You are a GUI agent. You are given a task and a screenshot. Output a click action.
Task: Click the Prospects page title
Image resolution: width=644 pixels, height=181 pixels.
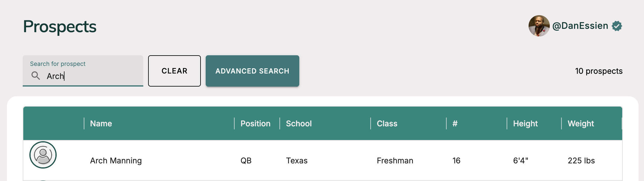(x=60, y=26)
